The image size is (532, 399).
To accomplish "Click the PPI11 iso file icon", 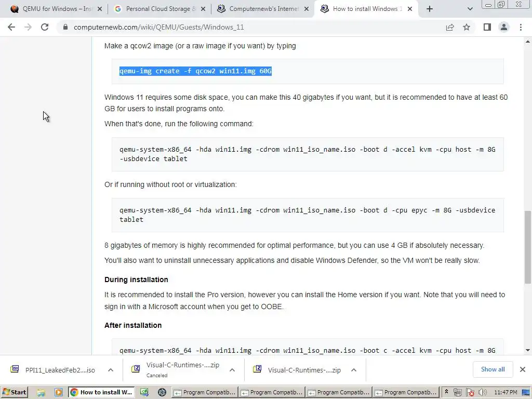I will pos(15,369).
